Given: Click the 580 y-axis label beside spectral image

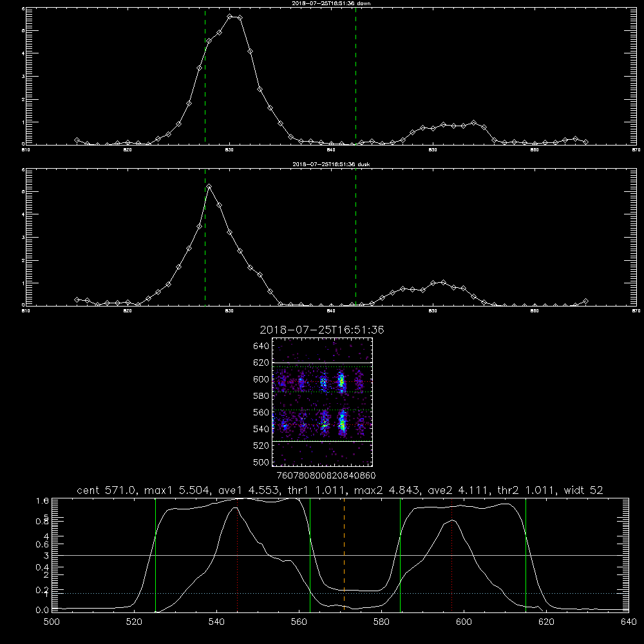Looking at the screenshot, I should (x=261, y=395).
